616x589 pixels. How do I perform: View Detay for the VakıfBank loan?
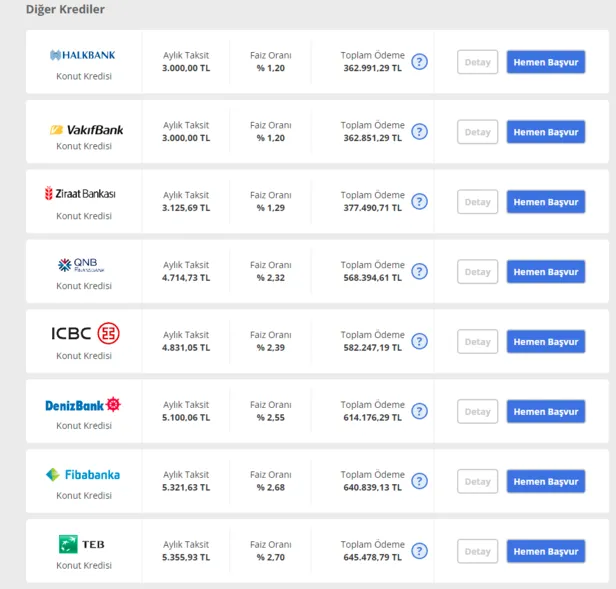[x=477, y=132]
